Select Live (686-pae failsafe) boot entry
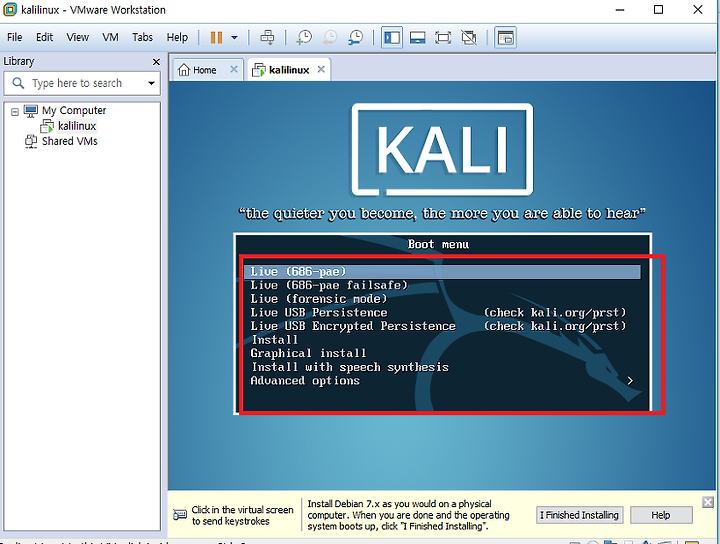Screen dimensions: 720x544 click(x=329, y=286)
